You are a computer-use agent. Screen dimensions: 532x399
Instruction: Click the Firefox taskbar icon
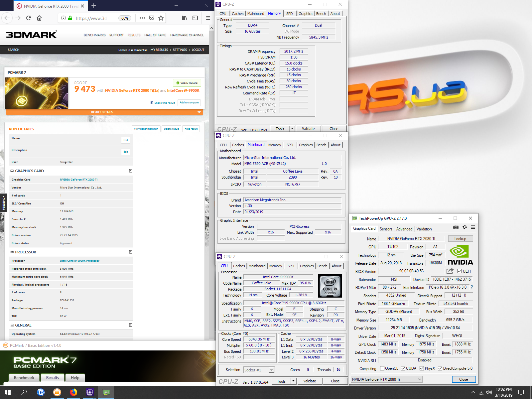click(73, 392)
